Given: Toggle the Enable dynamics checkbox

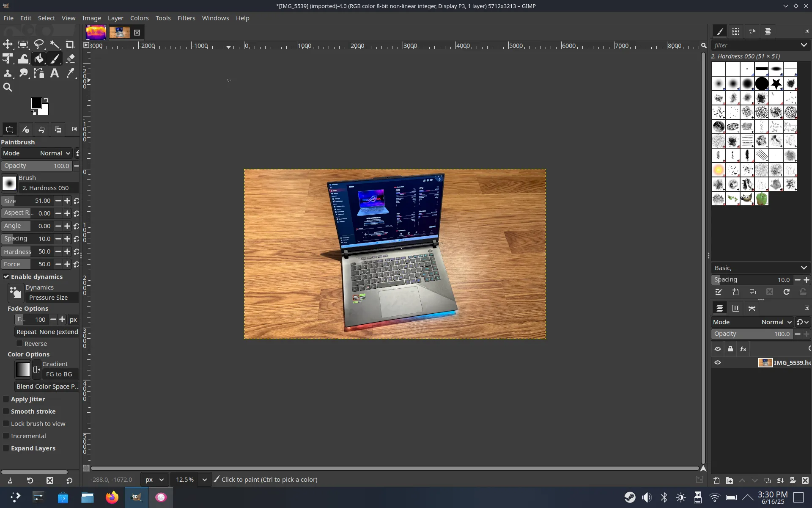Looking at the screenshot, I should (x=6, y=277).
